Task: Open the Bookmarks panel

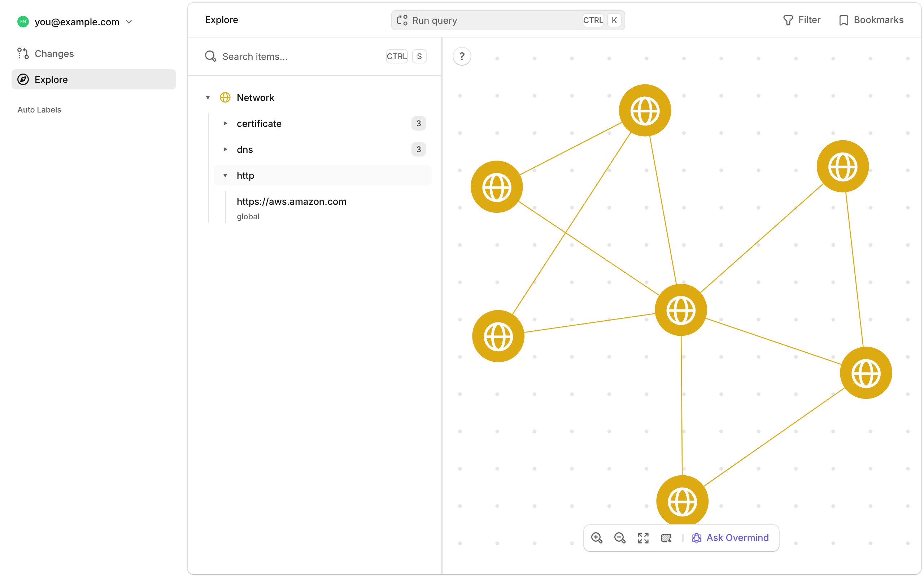Action: tap(872, 20)
